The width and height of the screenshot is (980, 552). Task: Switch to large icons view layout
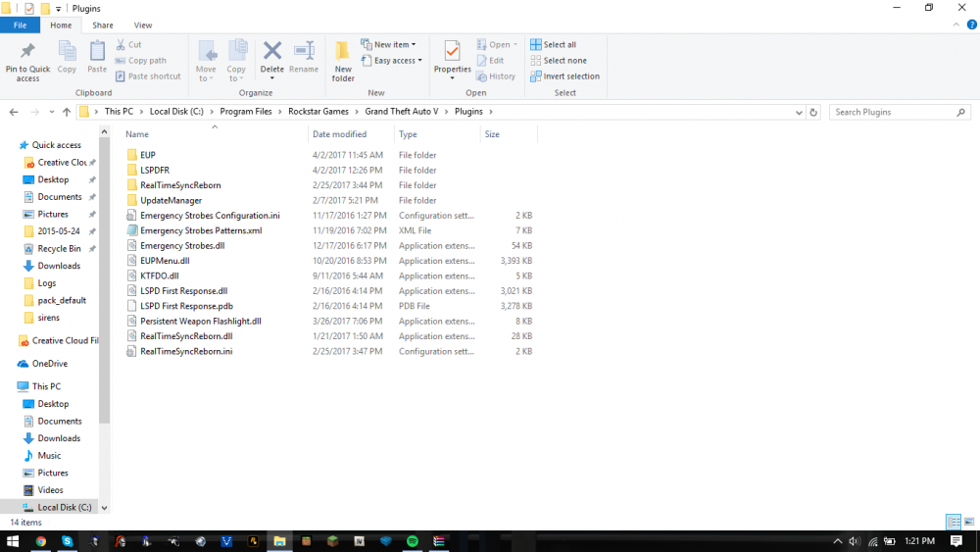click(969, 522)
